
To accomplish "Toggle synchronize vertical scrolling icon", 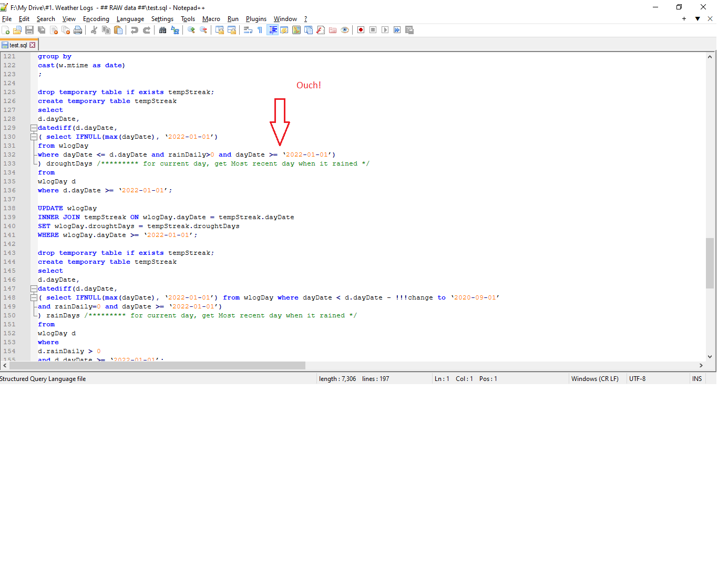I will [x=220, y=30].
